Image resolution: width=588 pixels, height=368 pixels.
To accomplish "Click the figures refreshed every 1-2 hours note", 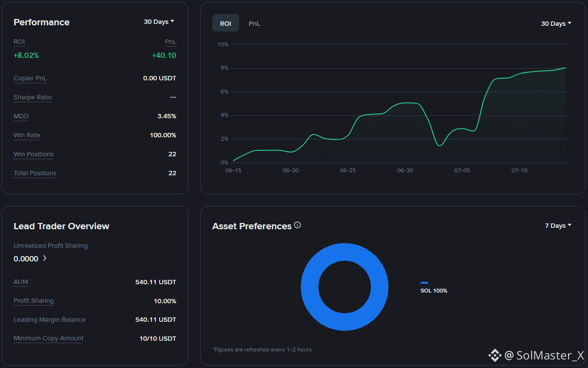I will [x=263, y=350].
